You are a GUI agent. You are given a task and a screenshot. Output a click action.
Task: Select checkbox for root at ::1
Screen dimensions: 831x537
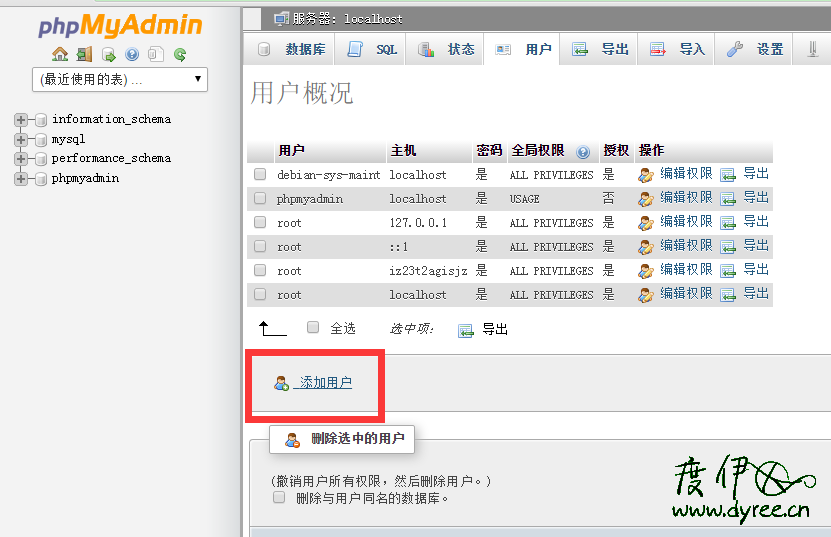pos(260,246)
